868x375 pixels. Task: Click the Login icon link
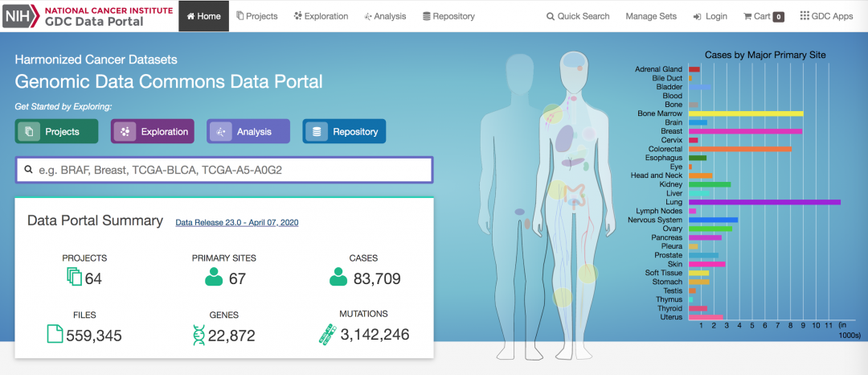(710, 16)
